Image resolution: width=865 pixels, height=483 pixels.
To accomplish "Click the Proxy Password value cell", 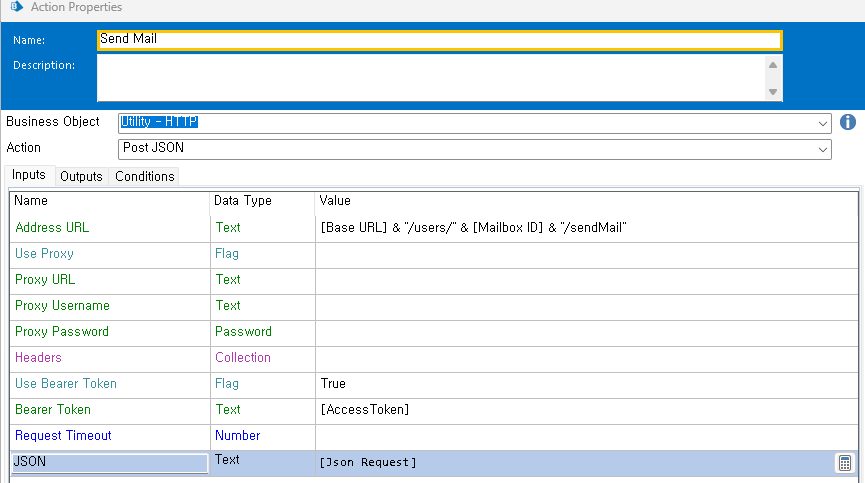I will (x=586, y=332).
